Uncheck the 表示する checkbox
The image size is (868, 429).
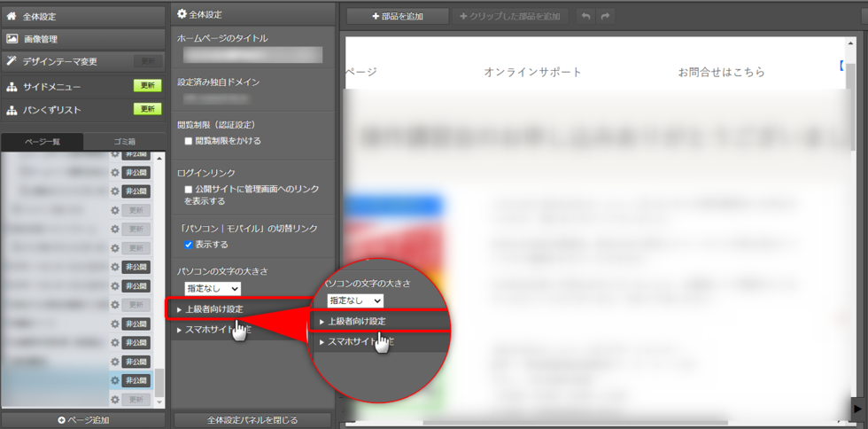(x=189, y=245)
